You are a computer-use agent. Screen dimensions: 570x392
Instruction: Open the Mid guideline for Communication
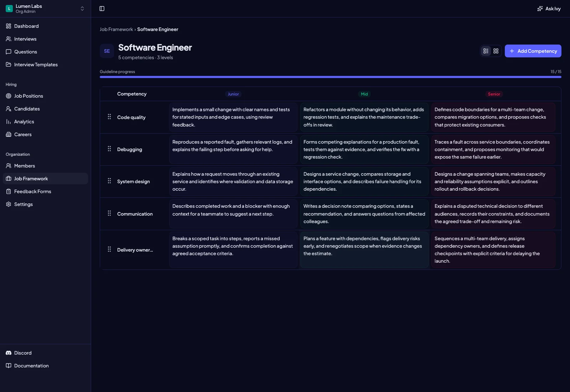pyautogui.click(x=364, y=214)
